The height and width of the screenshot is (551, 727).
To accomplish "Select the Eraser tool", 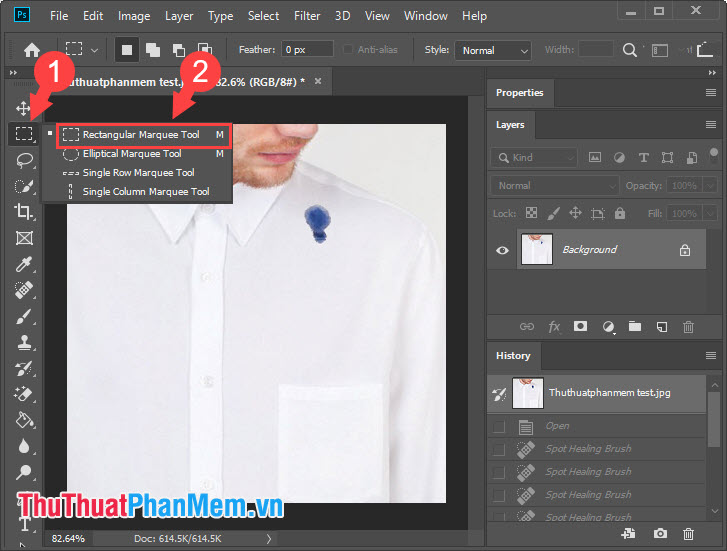I will (24, 394).
